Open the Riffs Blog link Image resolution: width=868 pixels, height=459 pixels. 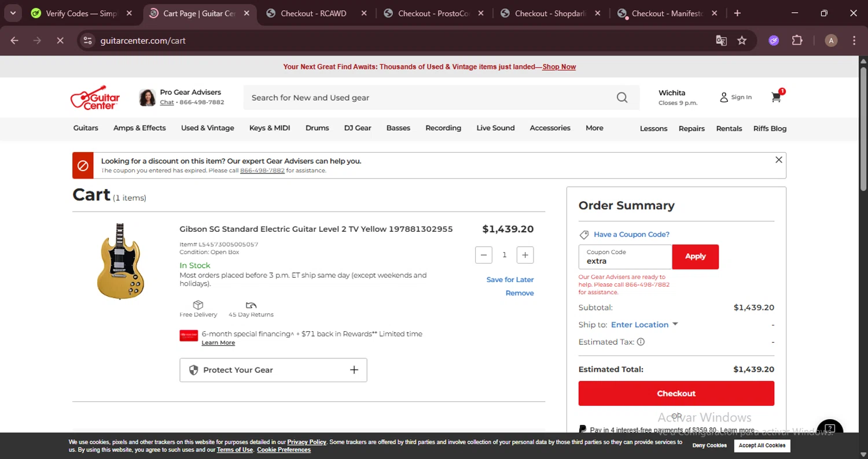770,128
